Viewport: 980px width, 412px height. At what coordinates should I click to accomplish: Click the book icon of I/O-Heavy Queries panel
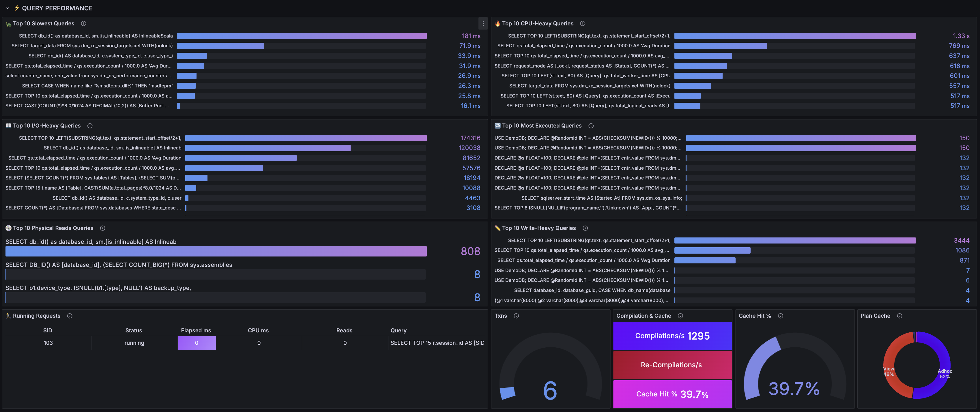pyautogui.click(x=8, y=126)
